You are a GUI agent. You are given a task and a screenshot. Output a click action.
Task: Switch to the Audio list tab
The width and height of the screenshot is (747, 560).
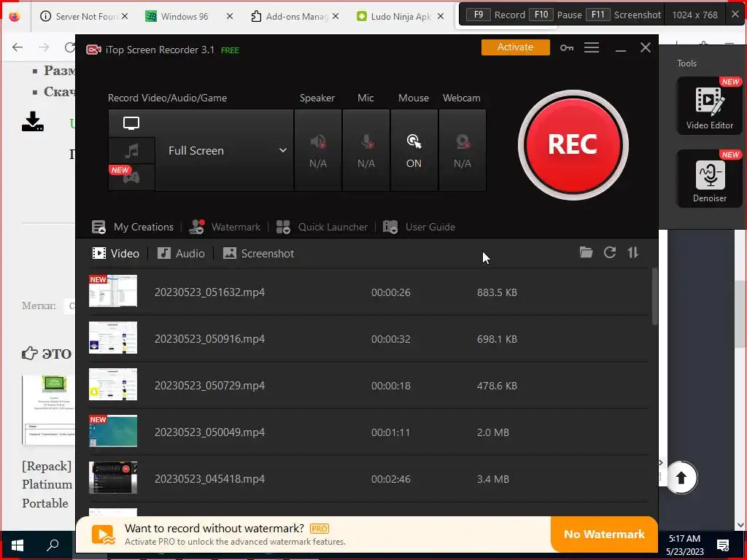[181, 253]
